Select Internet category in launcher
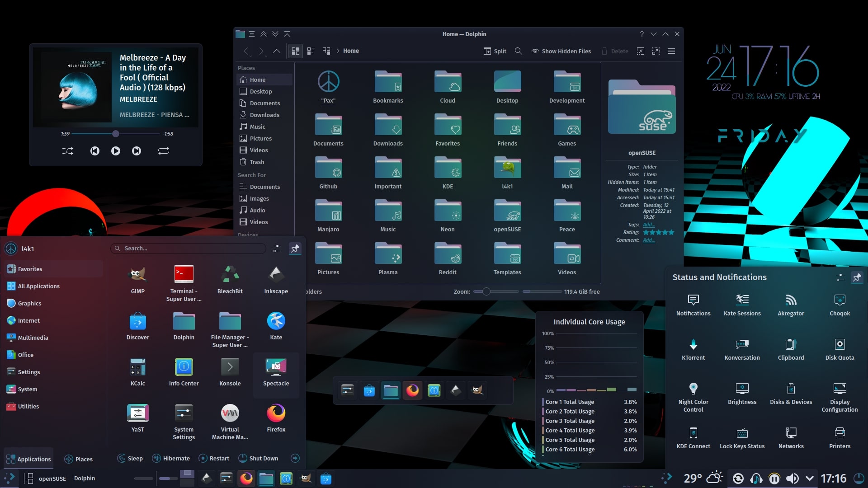The image size is (868, 488). pos(53,320)
